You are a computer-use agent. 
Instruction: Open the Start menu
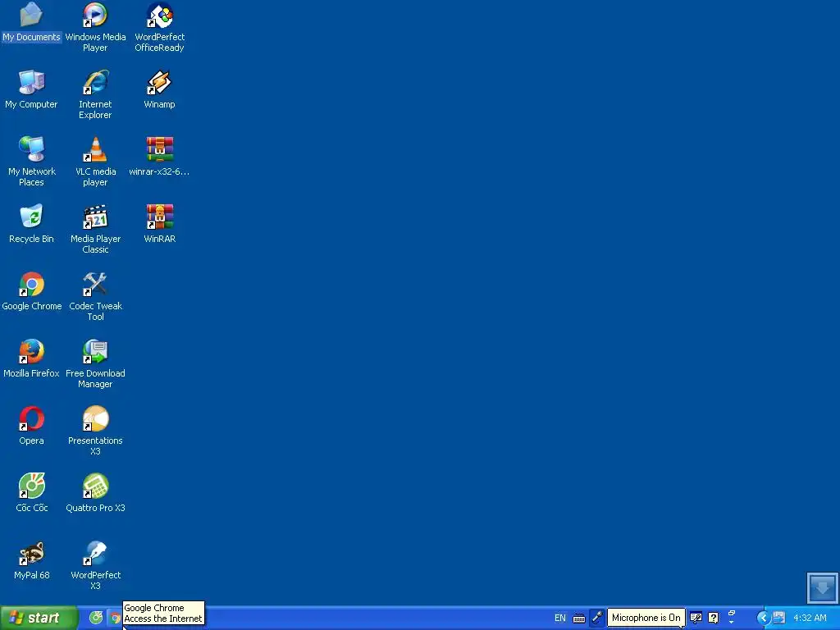pyautogui.click(x=39, y=618)
